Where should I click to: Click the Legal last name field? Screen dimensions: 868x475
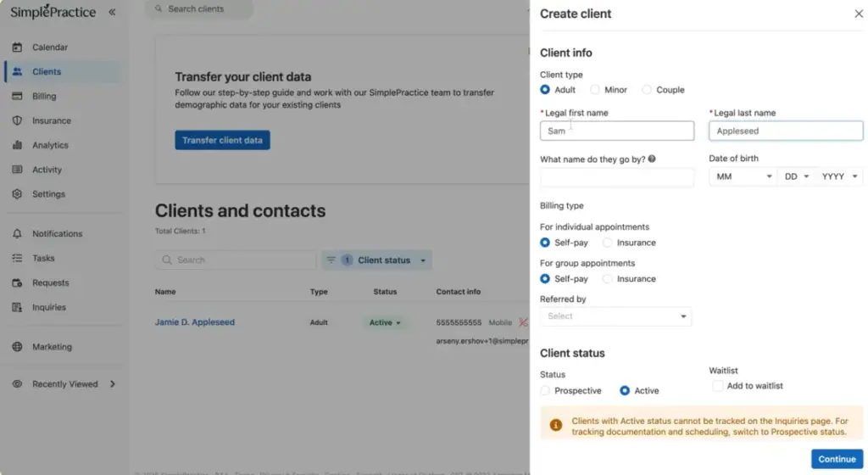(786, 131)
